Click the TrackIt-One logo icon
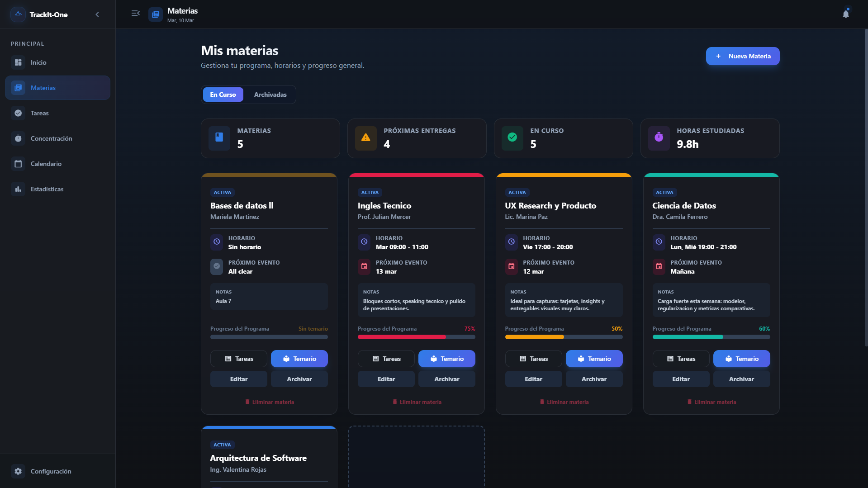Viewport: 868px width, 488px height. (18, 14)
